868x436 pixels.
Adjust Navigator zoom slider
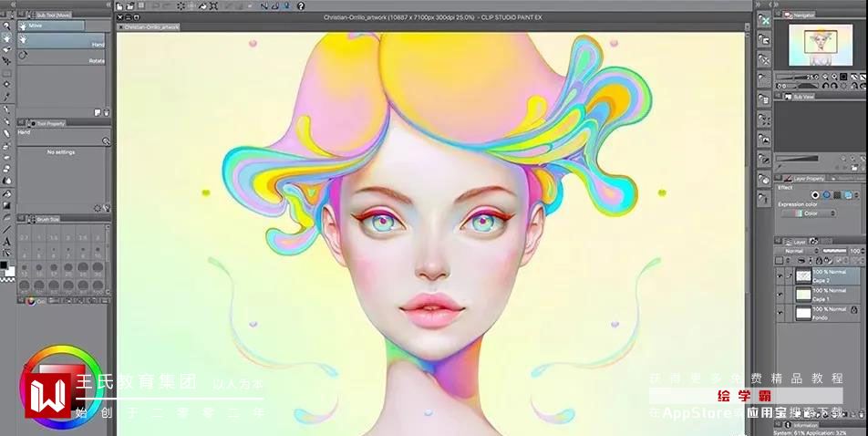coord(790,77)
